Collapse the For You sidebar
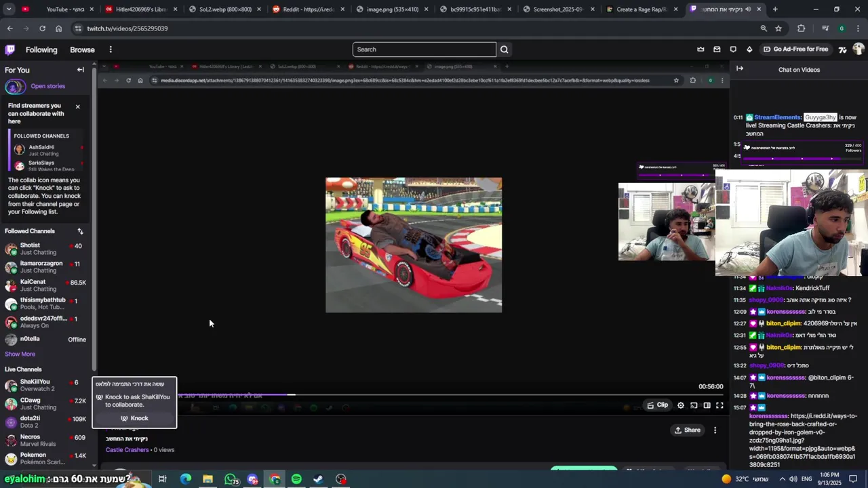The image size is (868, 488). (80, 70)
